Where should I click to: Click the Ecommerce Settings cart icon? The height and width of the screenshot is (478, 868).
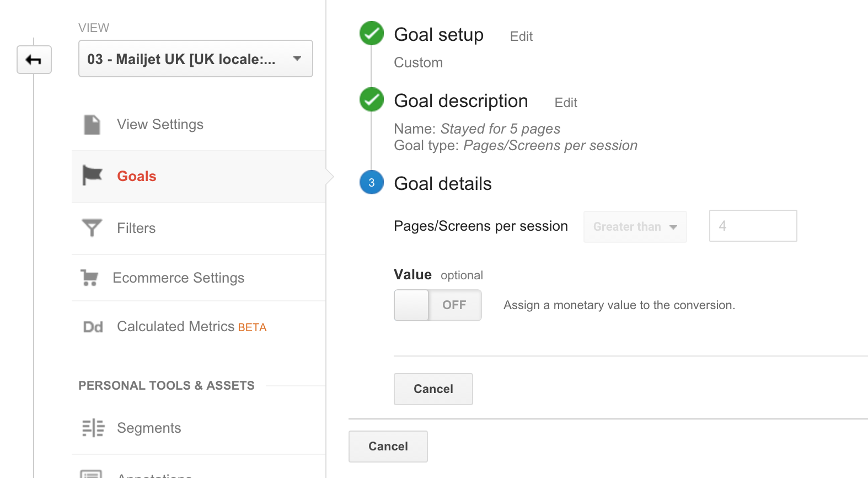(x=89, y=278)
